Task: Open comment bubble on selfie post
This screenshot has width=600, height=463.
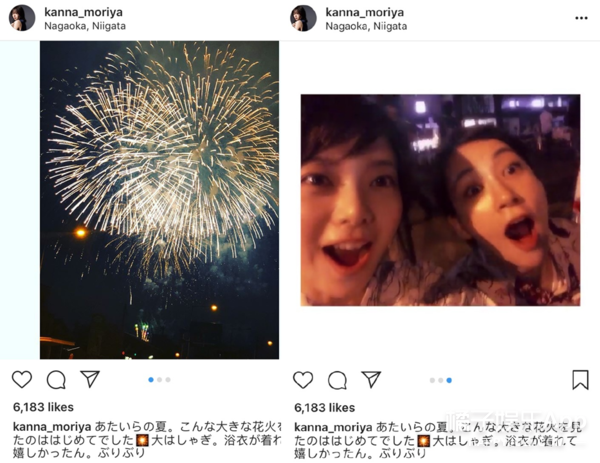Action: [x=338, y=380]
